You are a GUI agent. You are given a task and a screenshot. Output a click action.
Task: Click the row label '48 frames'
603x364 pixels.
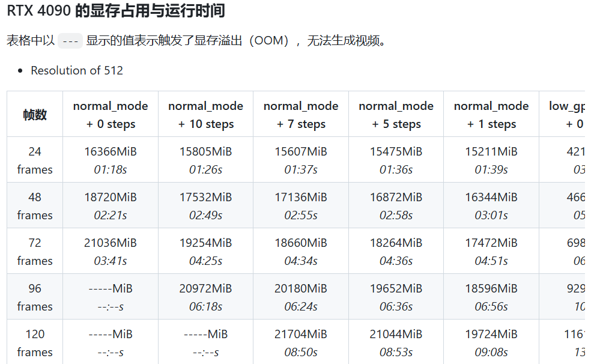click(35, 205)
